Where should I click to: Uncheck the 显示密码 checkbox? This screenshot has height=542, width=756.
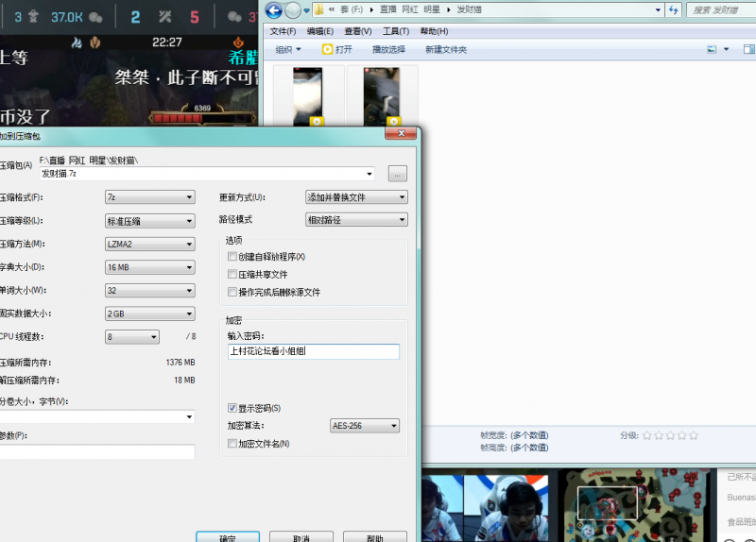[x=232, y=408]
